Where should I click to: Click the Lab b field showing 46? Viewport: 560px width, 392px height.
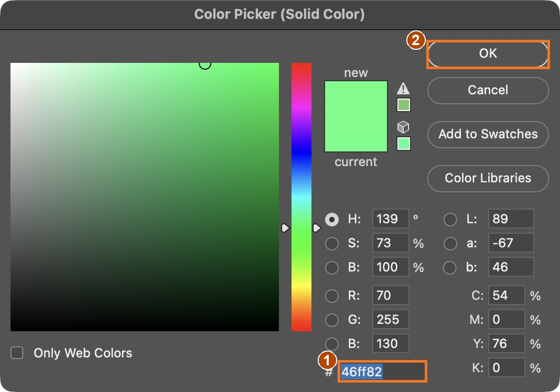[x=511, y=267]
